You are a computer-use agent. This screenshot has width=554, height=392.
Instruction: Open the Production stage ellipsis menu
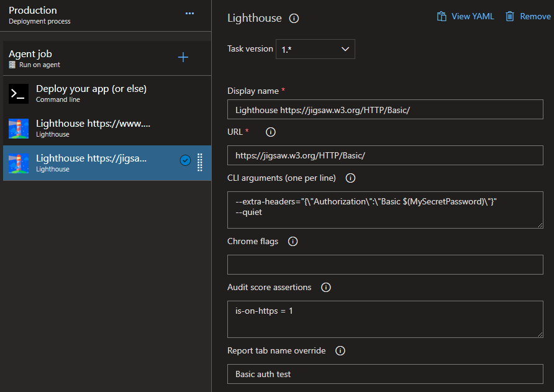(x=189, y=14)
